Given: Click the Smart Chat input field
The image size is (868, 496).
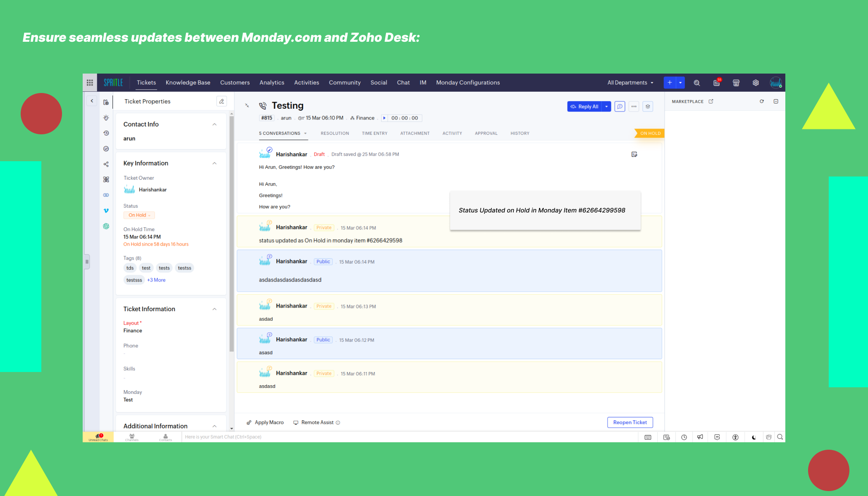Looking at the screenshot, I should pos(409,437).
